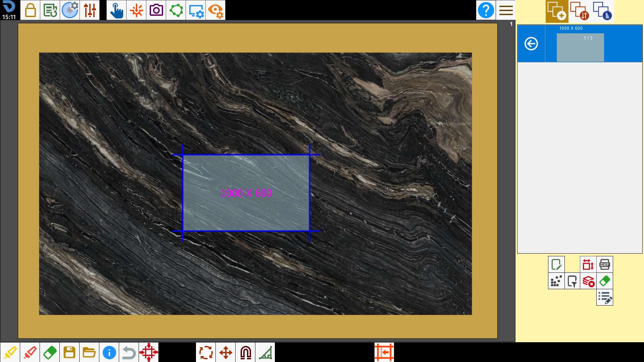Click the blue info button
Image resolution: width=644 pixels, height=362 pixels.
coord(109,352)
